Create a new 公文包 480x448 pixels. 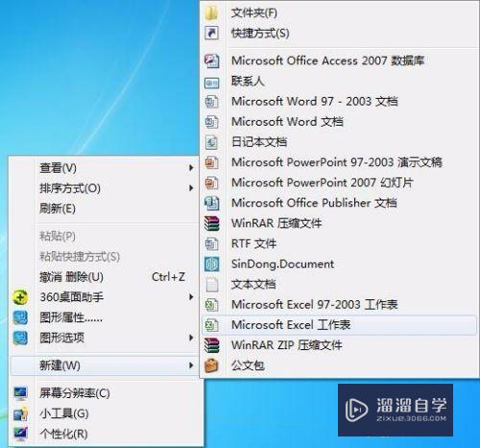click(x=339, y=365)
